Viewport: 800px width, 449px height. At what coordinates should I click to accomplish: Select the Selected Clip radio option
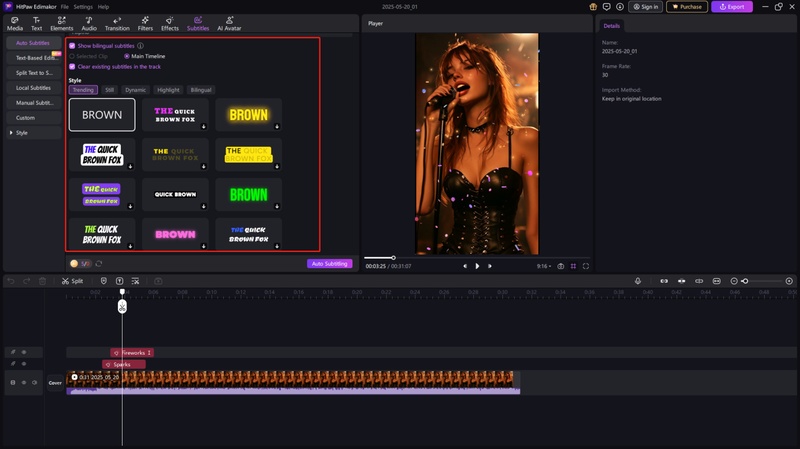pyautogui.click(x=72, y=56)
